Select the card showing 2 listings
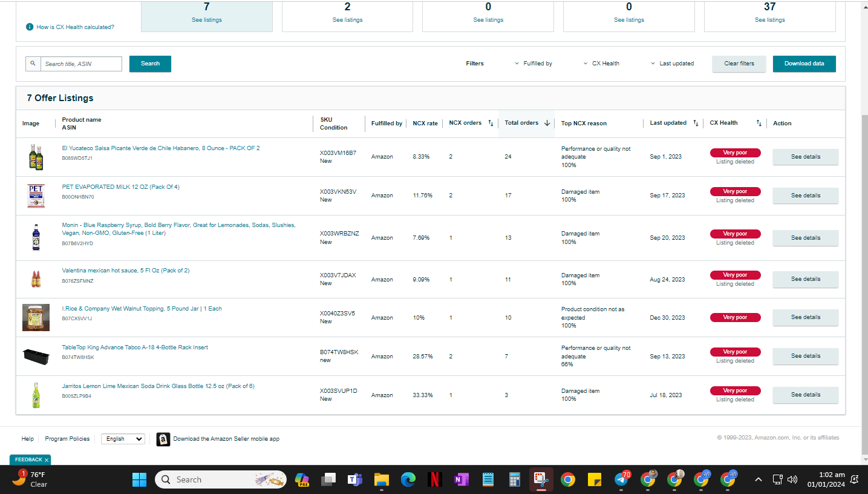 click(x=347, y=16)
